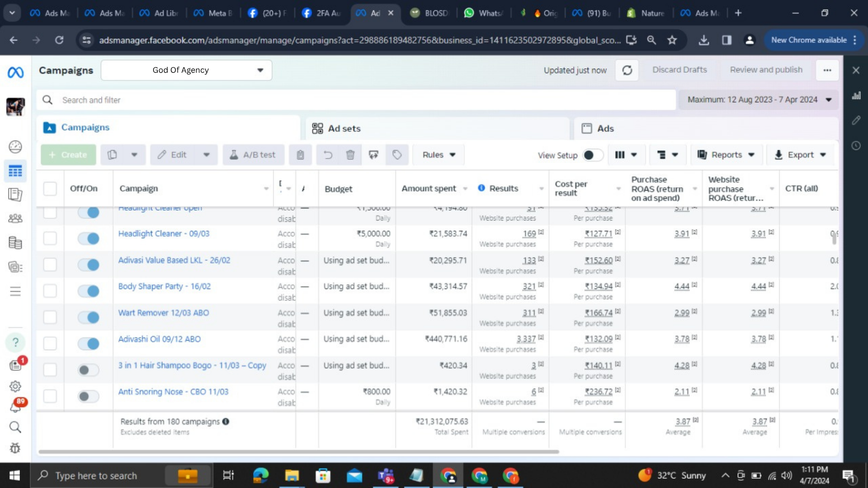868x488 pixels.
Task: Open Adivashi Oil 09/12 ABO campaign link
Action: click(159, 339)
